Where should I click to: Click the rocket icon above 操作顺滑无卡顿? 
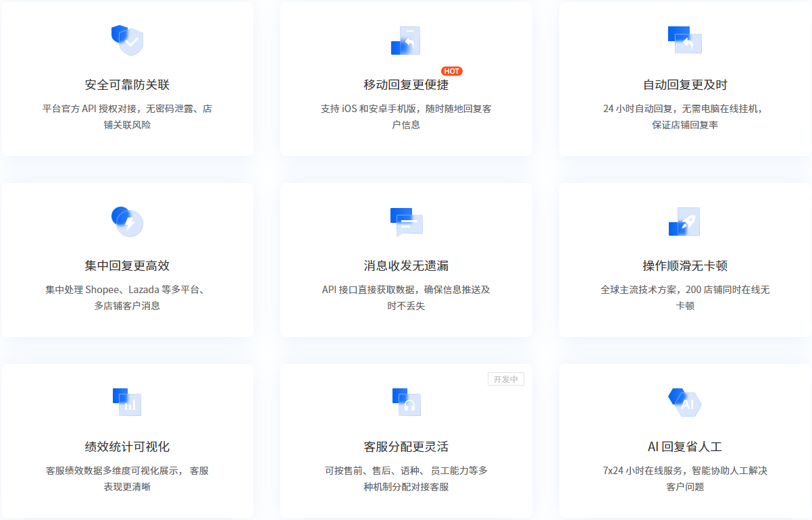pyautogui.click(x=685, y=222)
